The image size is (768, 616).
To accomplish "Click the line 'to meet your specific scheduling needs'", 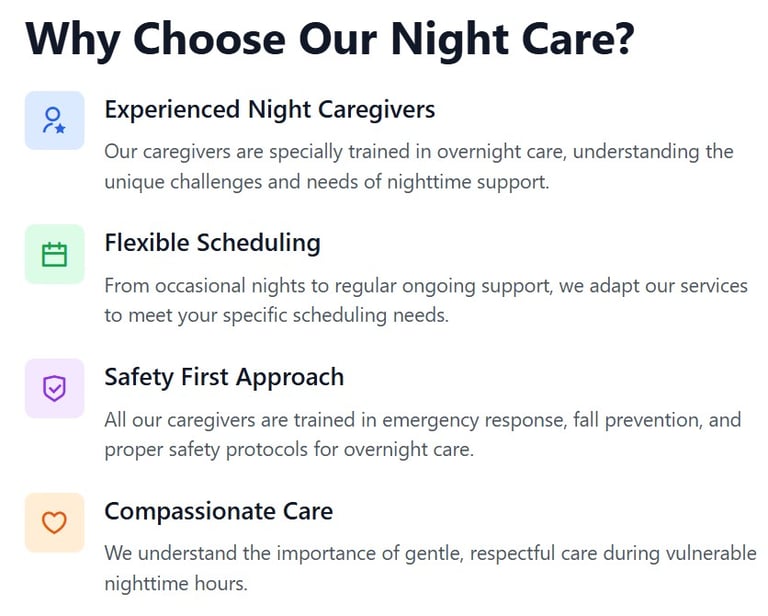I will (x=277, y=316).
